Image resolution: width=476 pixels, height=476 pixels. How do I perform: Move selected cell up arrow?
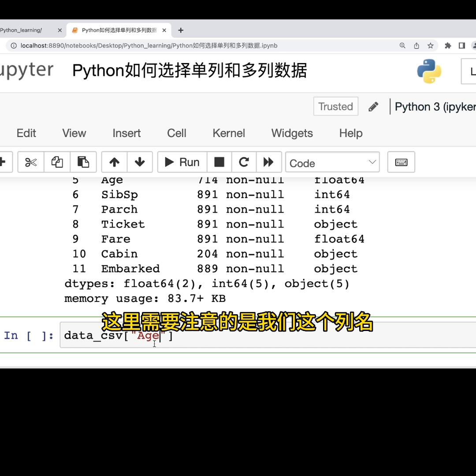point(115,162)
